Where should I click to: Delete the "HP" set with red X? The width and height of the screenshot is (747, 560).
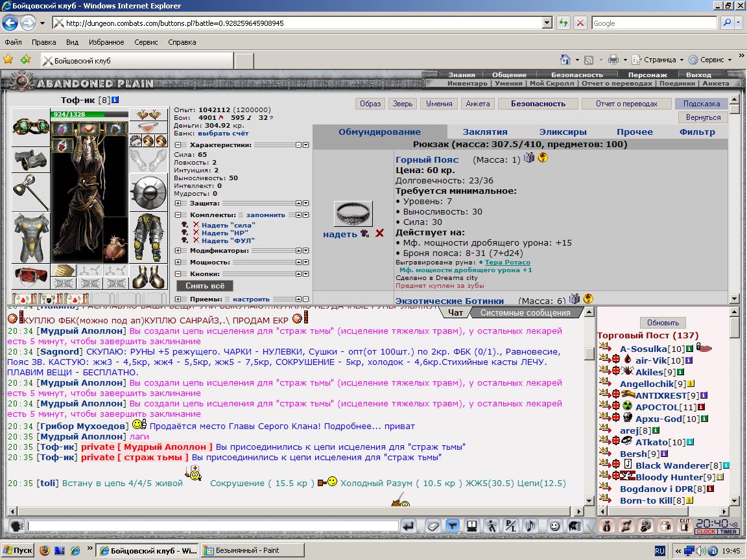[x=196, y=233]
